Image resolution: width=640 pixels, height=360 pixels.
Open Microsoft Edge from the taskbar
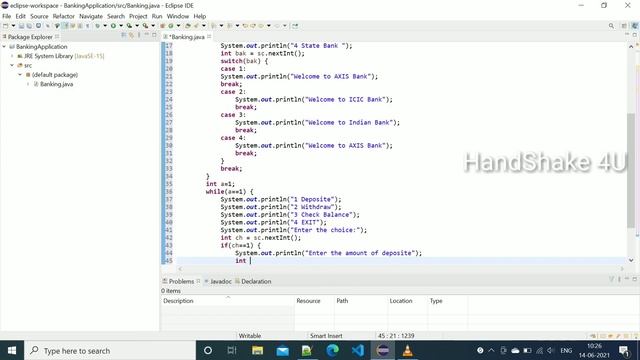coord(333,351)
